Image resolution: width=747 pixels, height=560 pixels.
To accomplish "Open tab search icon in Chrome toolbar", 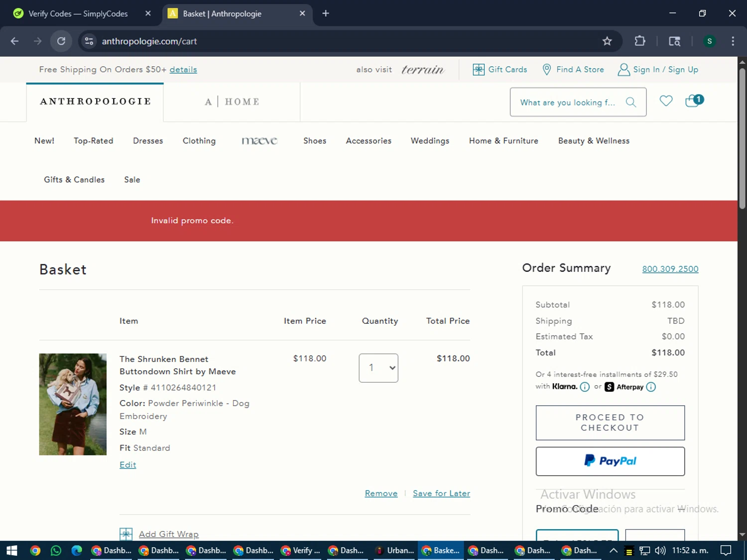I will click(674, 41).
